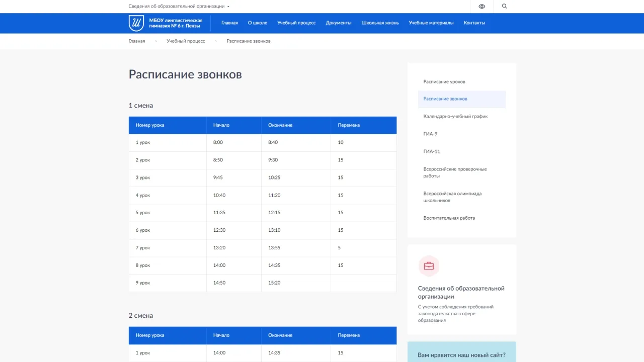This screenshot has width=644, height=362.
Task: Open the 'Главная' menu item
Action: click(x=229, y=23)
